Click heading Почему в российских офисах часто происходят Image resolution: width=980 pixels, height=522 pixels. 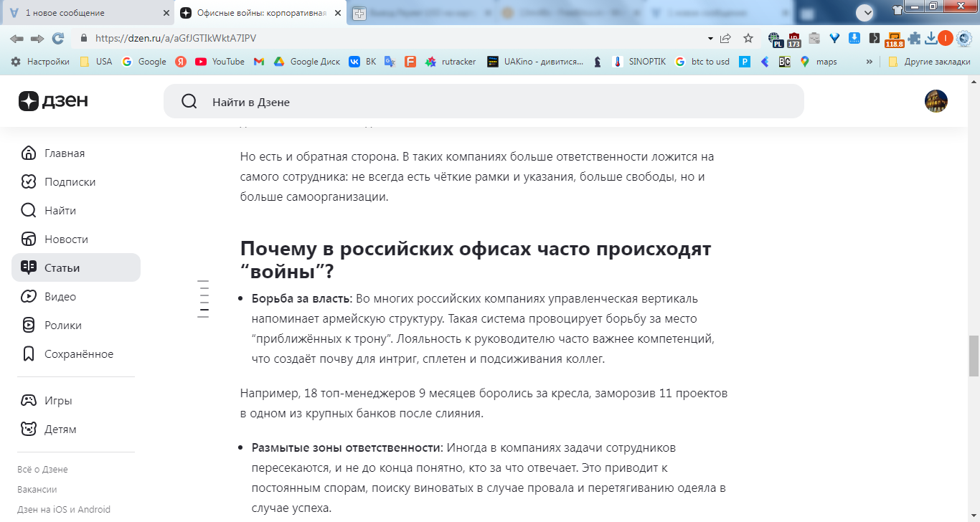(475, 260)
